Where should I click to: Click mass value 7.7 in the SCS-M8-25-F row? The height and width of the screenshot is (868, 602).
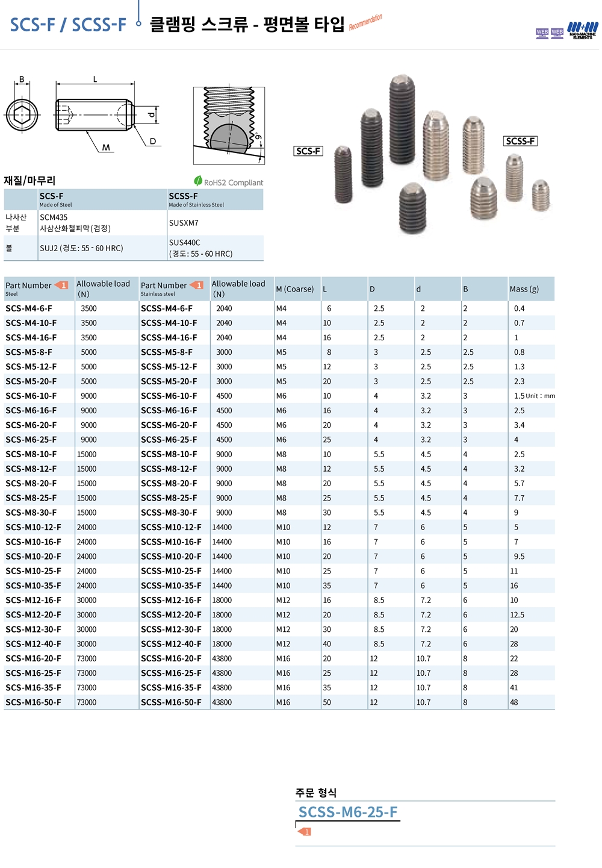(520, 498)
